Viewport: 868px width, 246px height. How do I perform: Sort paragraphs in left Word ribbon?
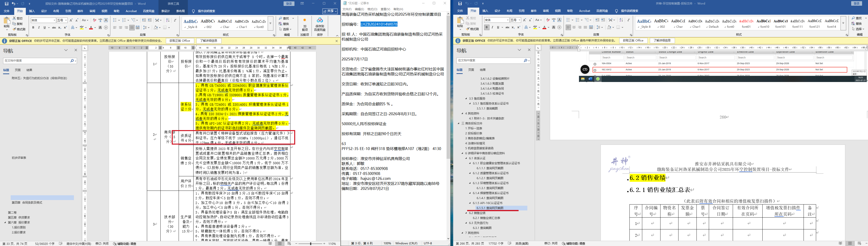[167, 20]
